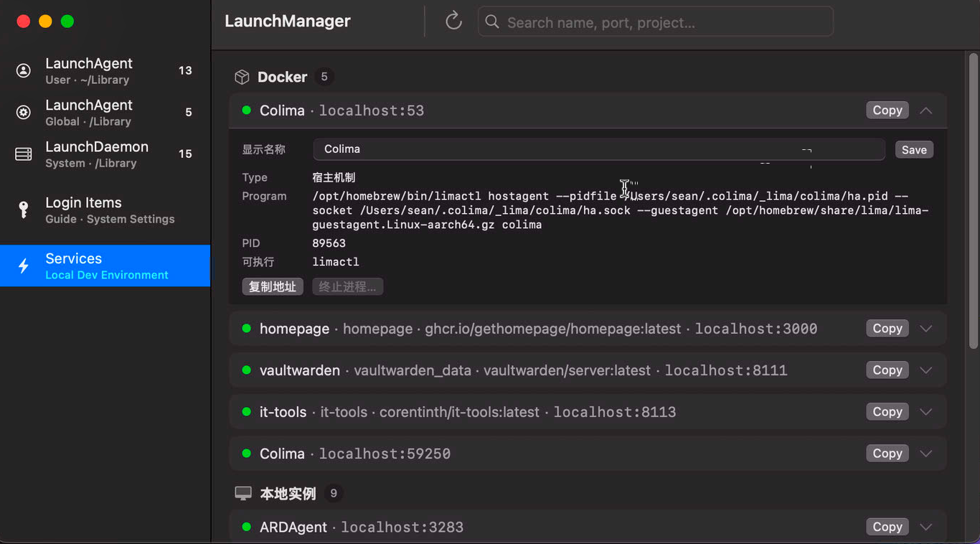
Task: Click green status dot of homepage
Action: 246,328
